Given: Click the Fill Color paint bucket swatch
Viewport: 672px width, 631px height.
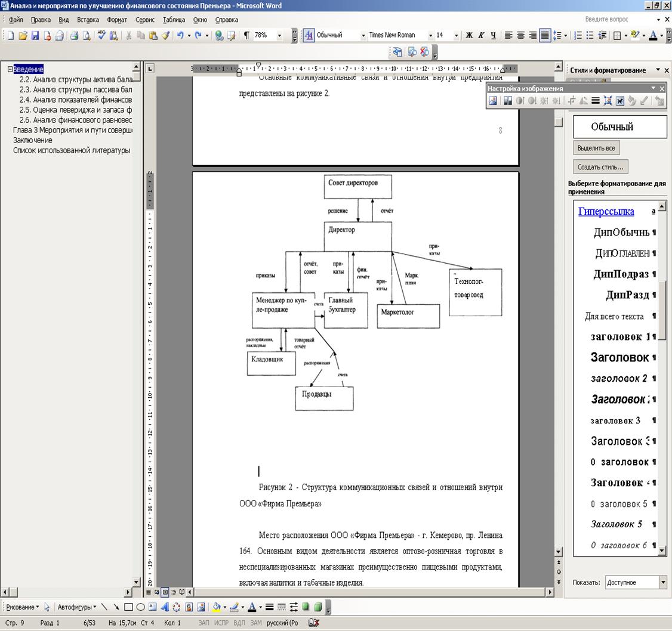Looking at the screenshot, I should click(217, 608).
